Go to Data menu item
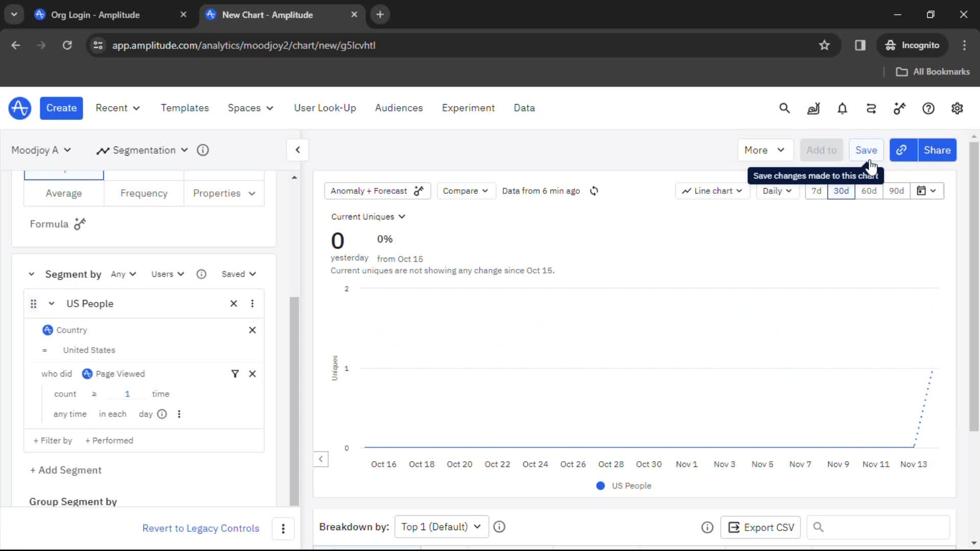980x551 pixels. [524, 108]
